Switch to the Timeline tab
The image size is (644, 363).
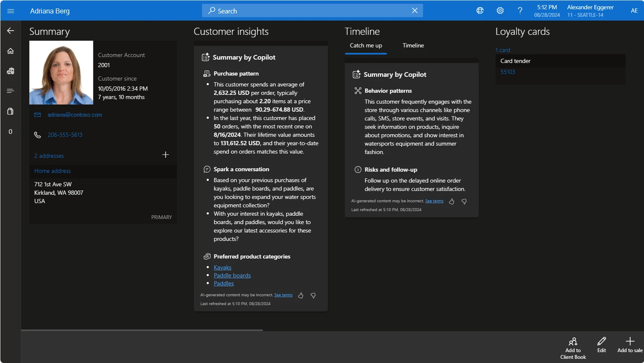413,45
